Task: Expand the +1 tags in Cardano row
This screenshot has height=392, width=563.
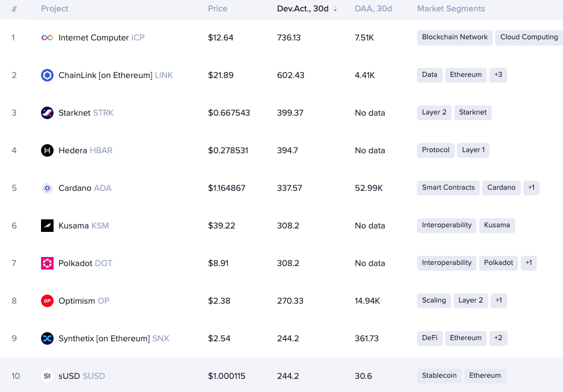Action: tap(532, 188)
